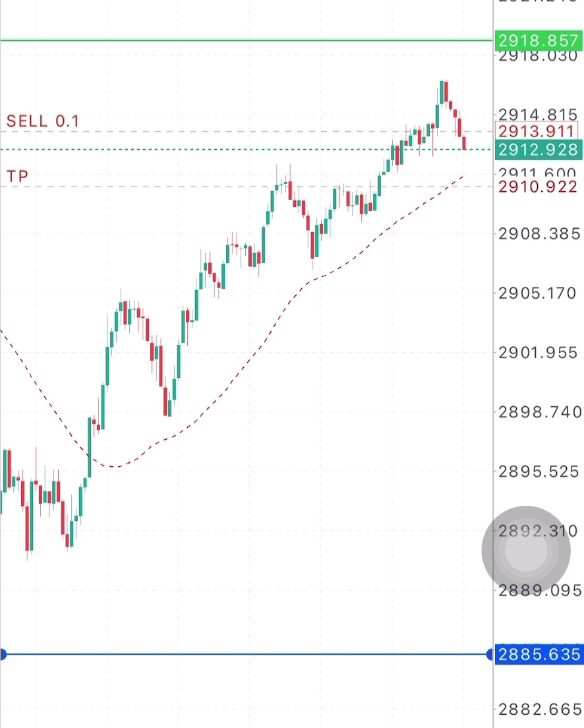The width and height of the screenshot is (584, 728).
Task: Select the blue 2885.635 price tag
Action: coord(539,654)
